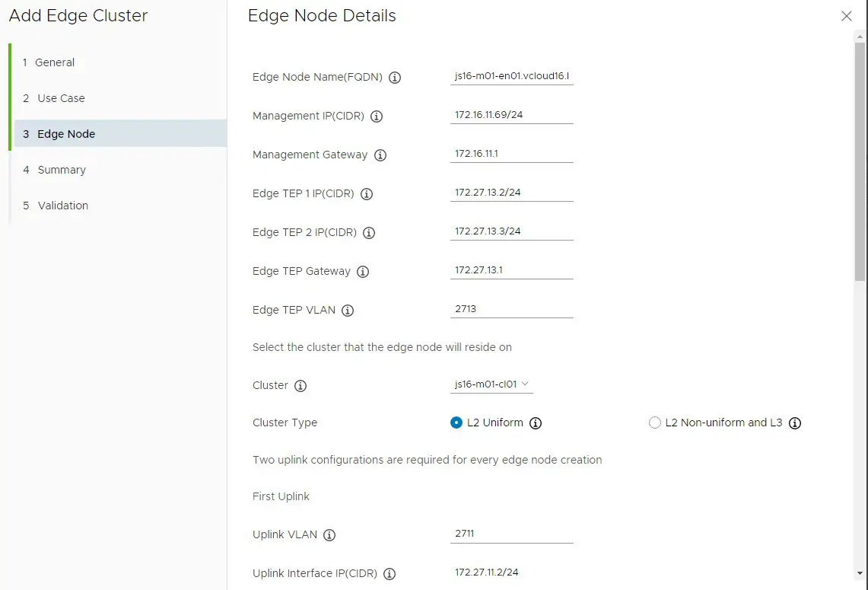Open the L2 Non-uniform and L3 info icon

pyautogui.click(x=795, y=423)
